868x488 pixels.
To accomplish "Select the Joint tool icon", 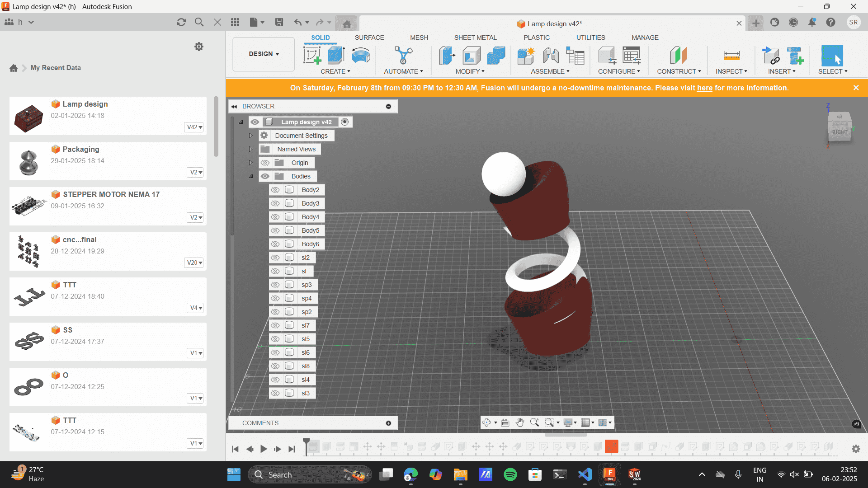I will 551,56.
